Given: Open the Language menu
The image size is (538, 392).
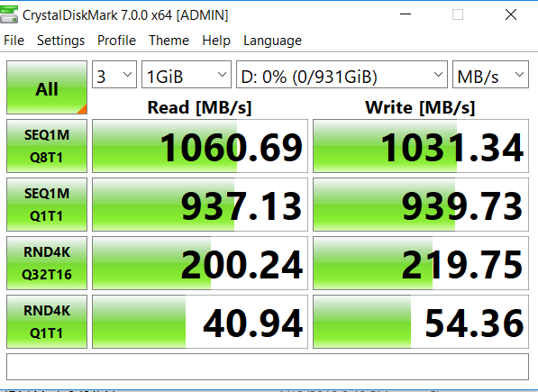Looking at the screenshot, I should (272, 41).
